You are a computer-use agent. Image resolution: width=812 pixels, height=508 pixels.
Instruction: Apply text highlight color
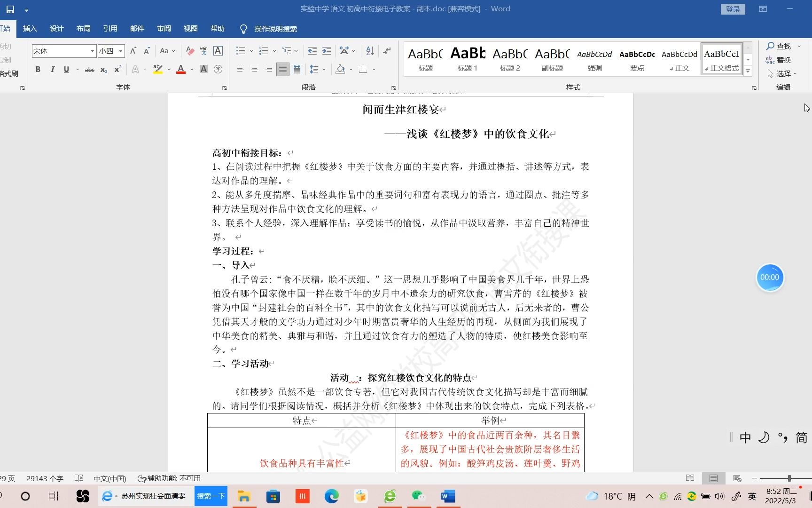(158, 70)
